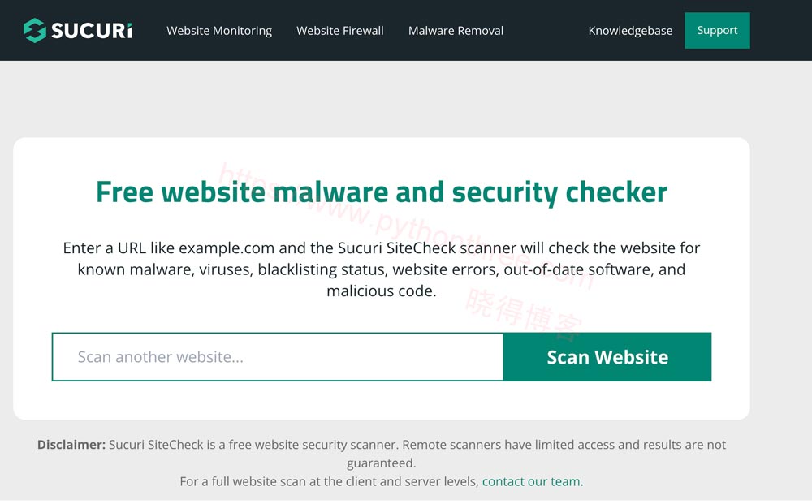812x504 pixels.
Task: Click the Chinese watermark text 晓得博客
Action: tap(524, 315)
